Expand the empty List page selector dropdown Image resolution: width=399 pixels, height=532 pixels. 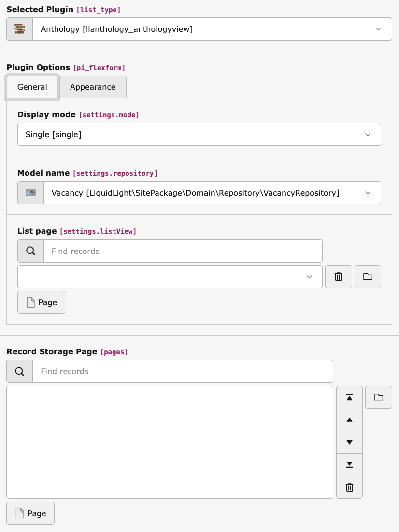tap(309, 276)
